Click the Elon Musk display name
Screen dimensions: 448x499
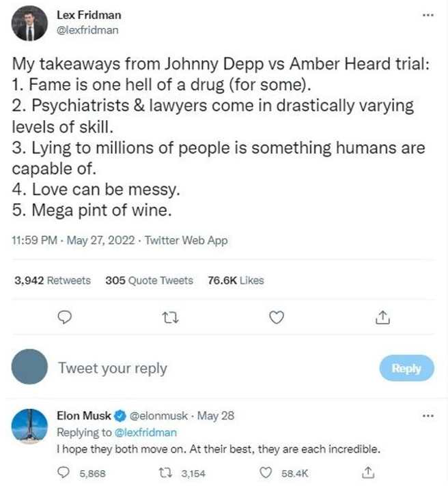click(82, 415)
